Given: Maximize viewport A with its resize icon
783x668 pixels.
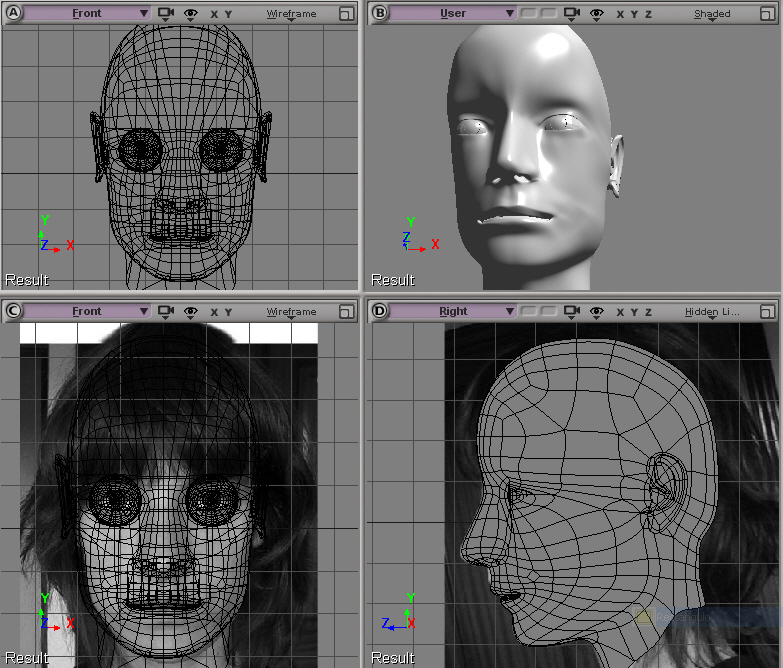Looking at the screenshot, I should (346, 13).
